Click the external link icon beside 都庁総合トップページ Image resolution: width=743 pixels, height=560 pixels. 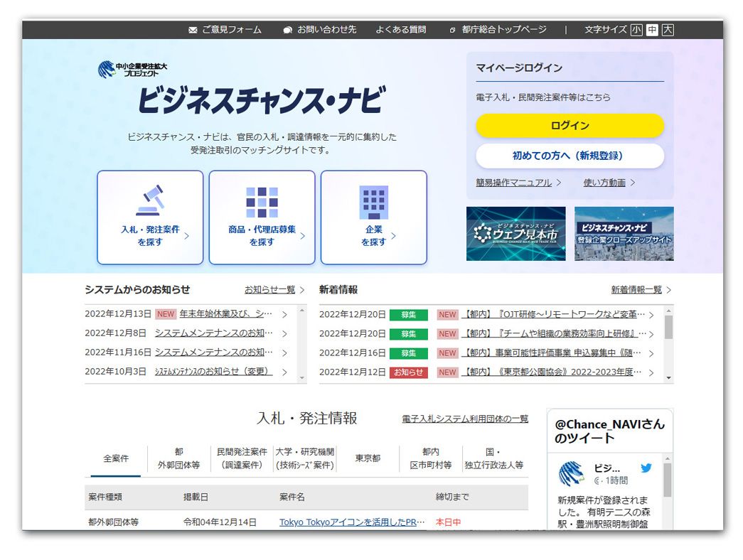coord(452,30)
